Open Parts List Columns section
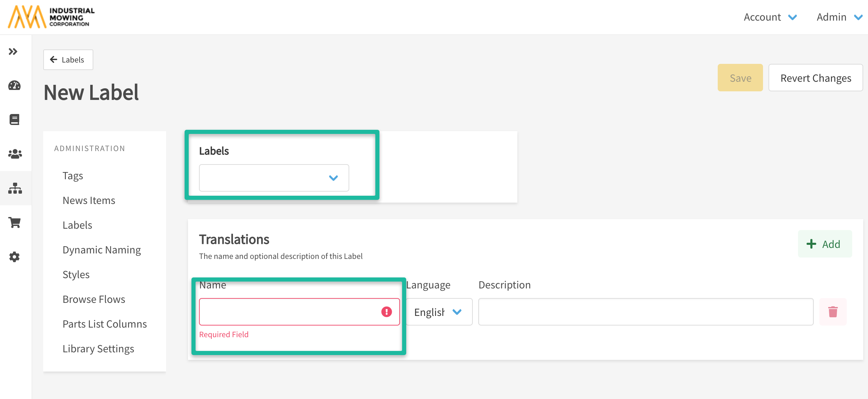Screen dimensions: 868x399 pyautogui.click(x=104, y=324)
